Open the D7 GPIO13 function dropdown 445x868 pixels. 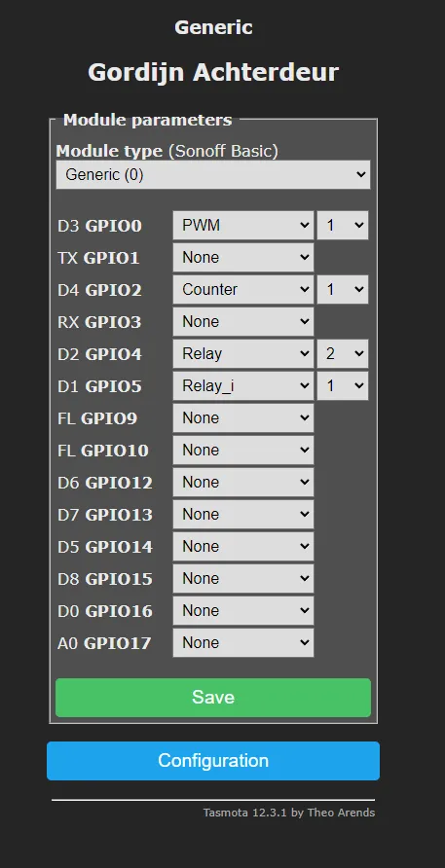[x=243, y=514]
